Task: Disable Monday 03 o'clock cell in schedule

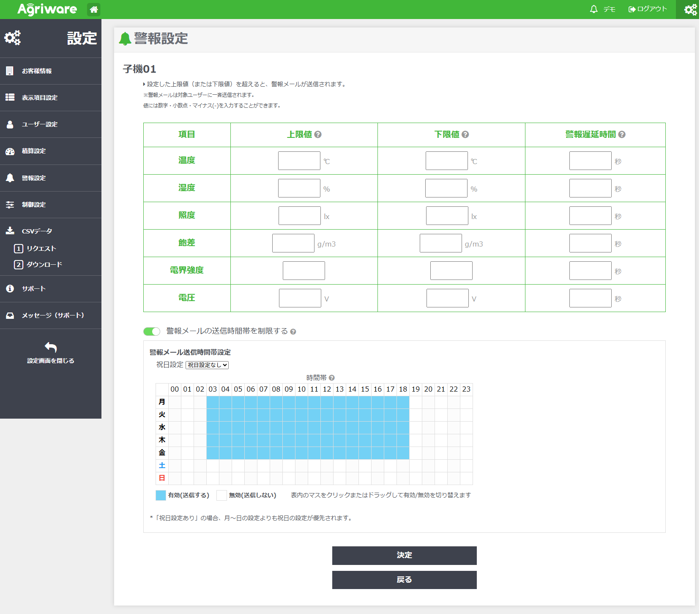Action: point(213,402)
